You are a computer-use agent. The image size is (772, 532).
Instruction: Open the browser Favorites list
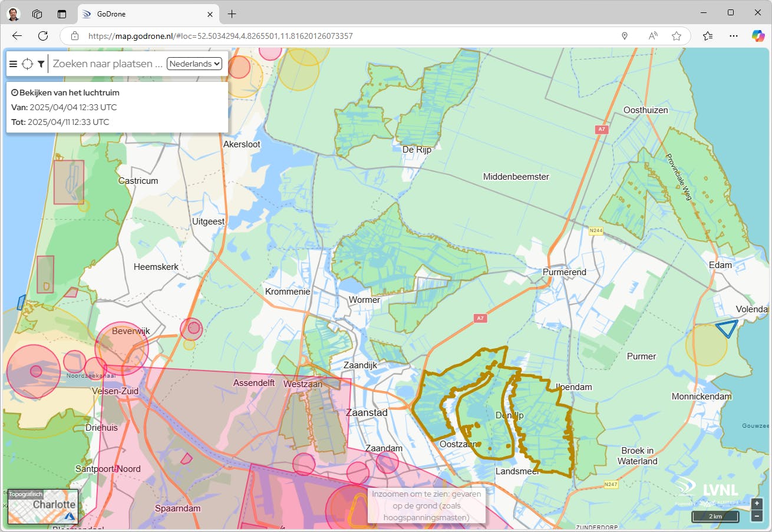708,36
